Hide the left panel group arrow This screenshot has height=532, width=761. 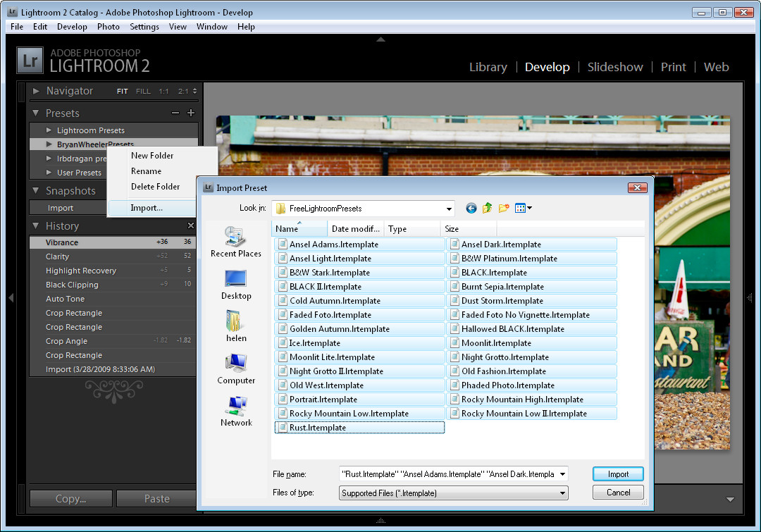(x=11, y=297)
